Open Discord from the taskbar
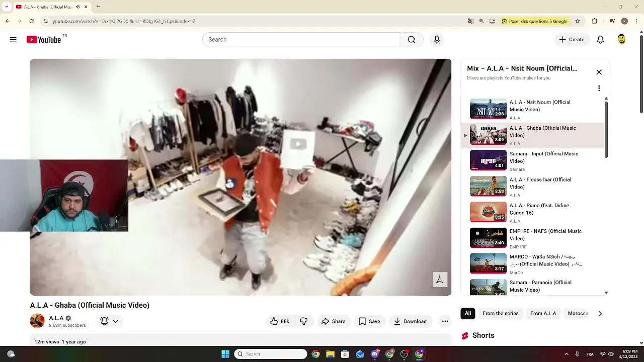 coord(375,354)
